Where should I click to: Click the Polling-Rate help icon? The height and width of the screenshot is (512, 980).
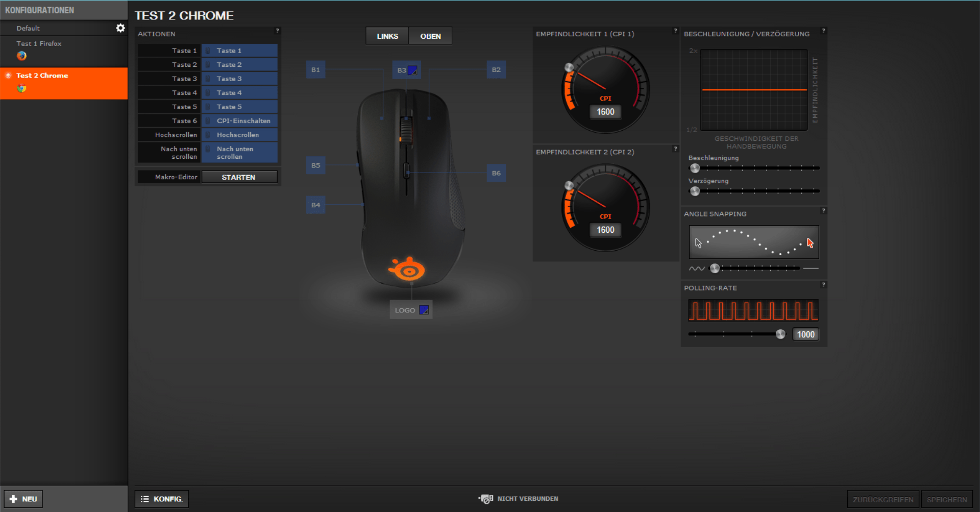coord(823,285)
